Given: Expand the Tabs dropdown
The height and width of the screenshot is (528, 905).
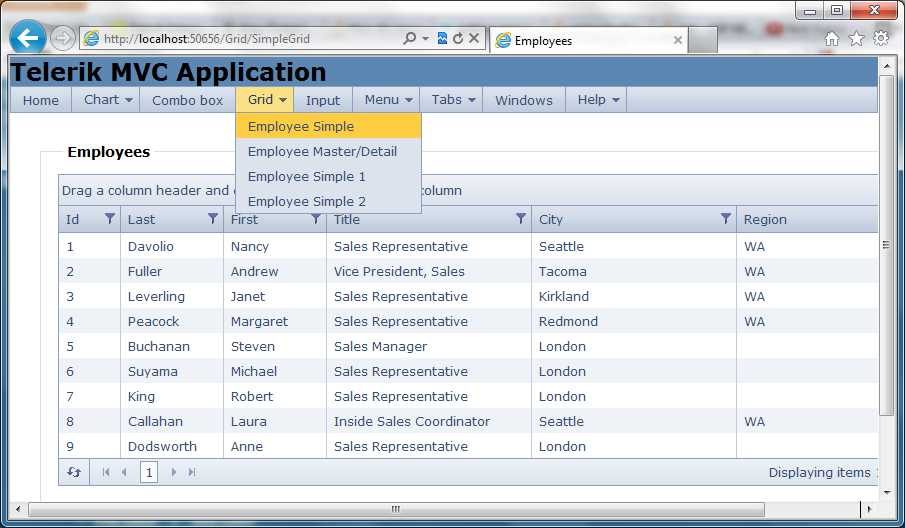Looking at the screenshot, I should tap(452, 100).
